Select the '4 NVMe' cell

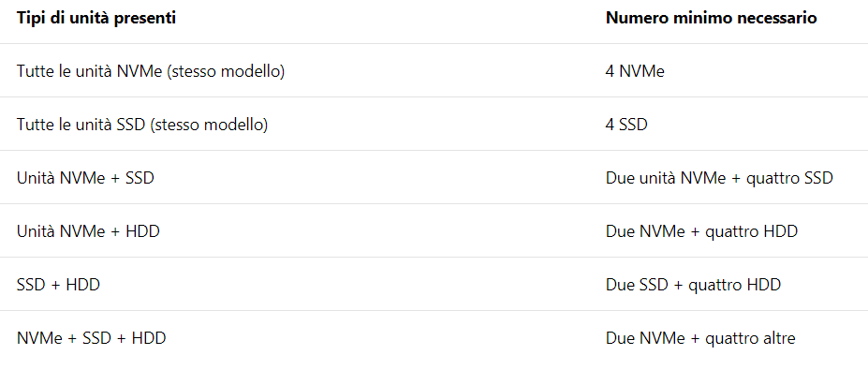[635, 71]
